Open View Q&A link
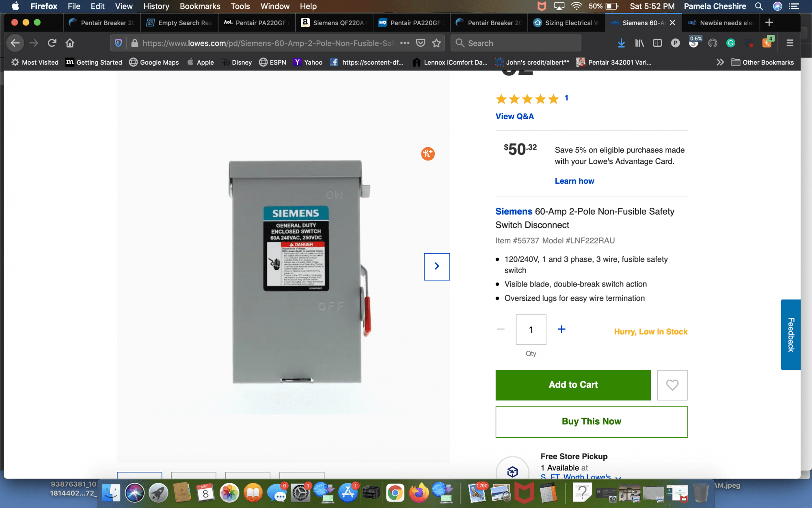Viewport: 812px width, 508px height. [x=514, y=116]
